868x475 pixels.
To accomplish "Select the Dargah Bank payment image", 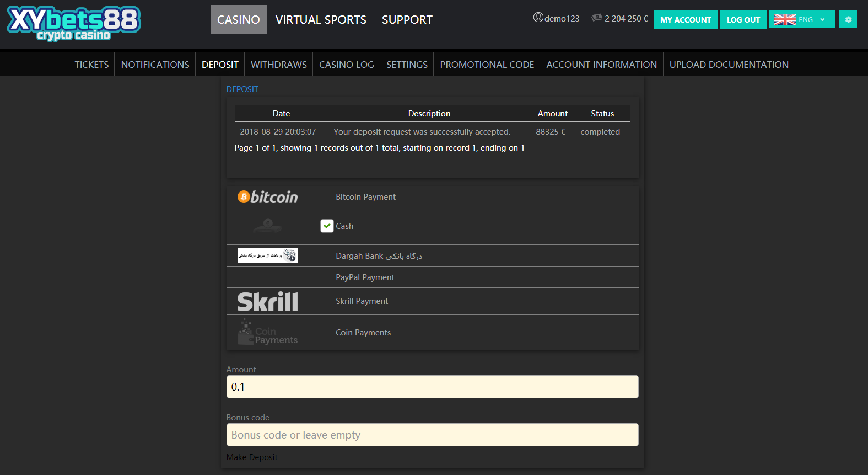I will pyautogui.click(x=267, y=255).
